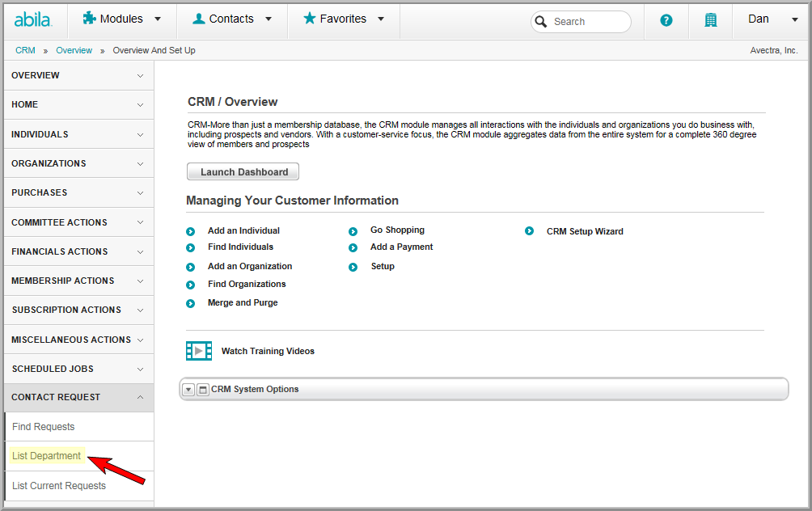The height and width of the screenshot is (511, 812).
Task: Open the Modules menu
Action: pos(121,19)
